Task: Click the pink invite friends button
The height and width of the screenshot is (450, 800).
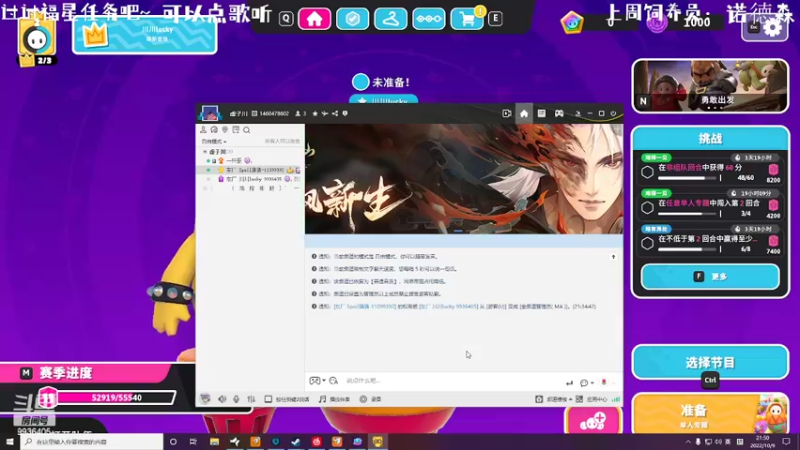Action: [x=592, y=421]
